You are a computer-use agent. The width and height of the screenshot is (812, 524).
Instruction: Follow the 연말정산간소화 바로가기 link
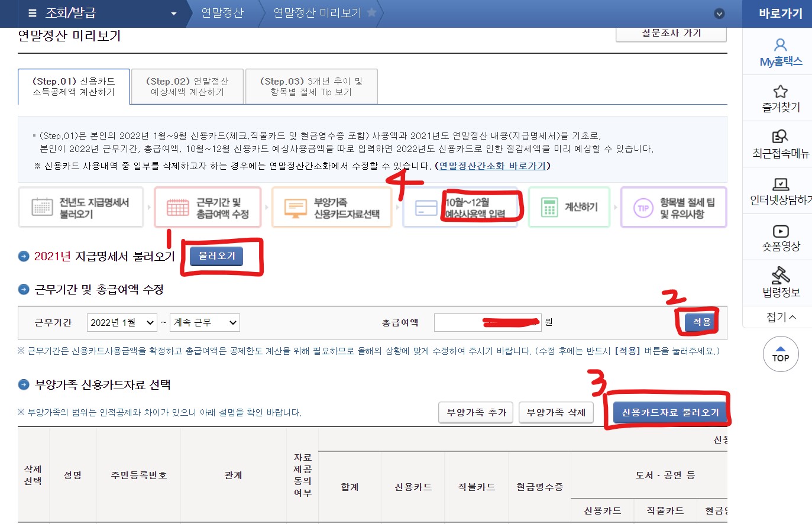pos(493,166)
